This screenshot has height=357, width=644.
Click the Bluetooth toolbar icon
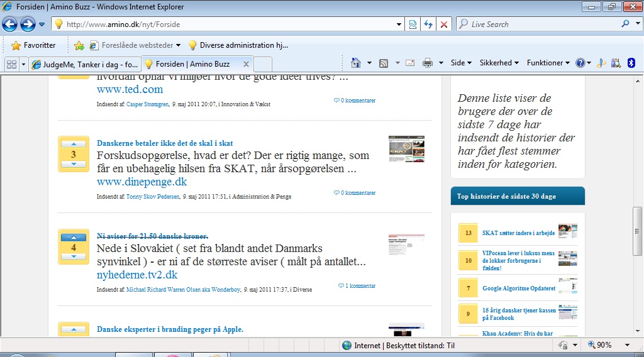click(631, 63)
